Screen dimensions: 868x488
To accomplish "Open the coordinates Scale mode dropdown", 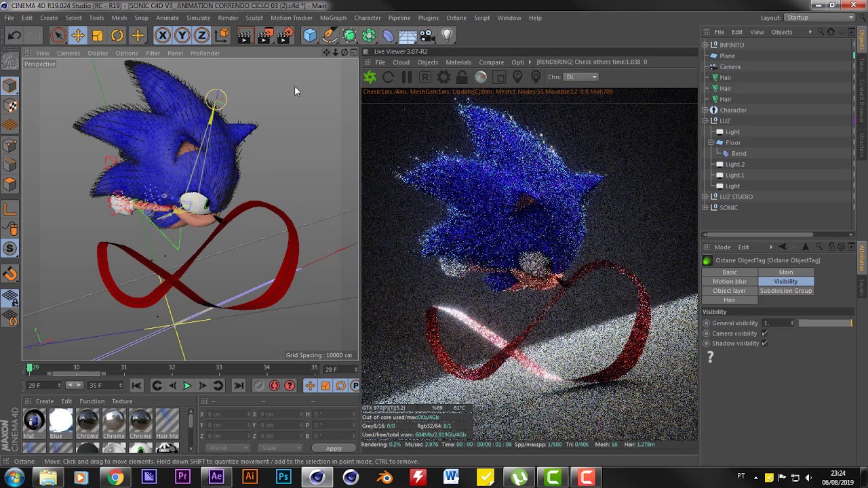I will (279, 448).
